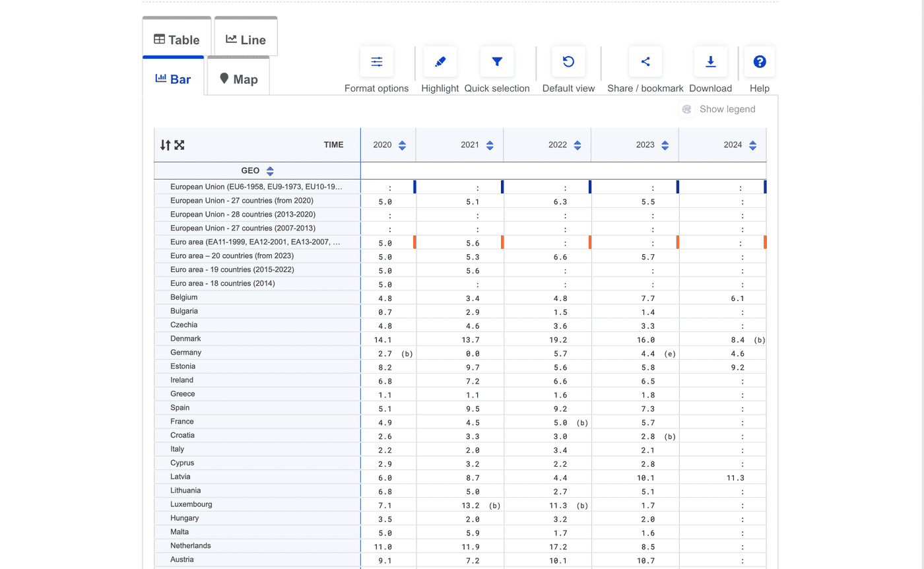Image resolution: width=924 pixels, height=569 pixels.
Task: Click Estonia 2024 value 9.2
Action: 738,368
